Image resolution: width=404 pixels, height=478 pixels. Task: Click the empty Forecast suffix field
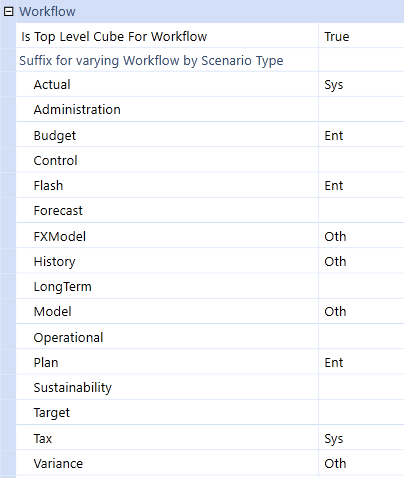361,210
